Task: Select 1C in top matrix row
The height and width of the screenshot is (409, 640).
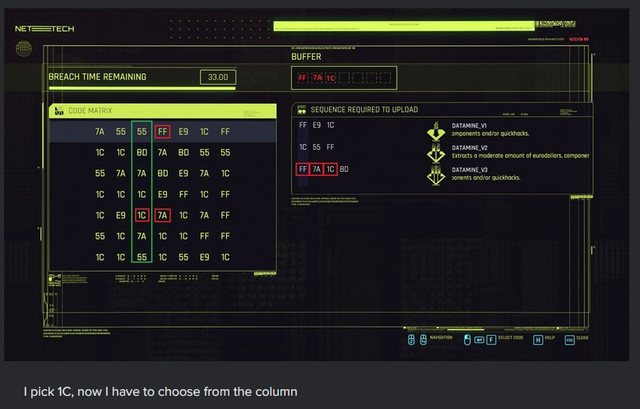Action: (x=204, y=131)
